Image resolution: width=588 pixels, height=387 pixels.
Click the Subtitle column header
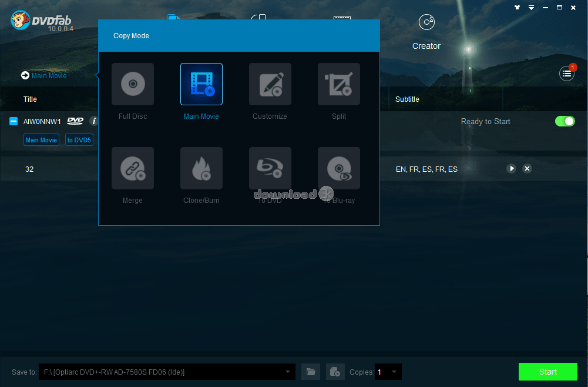click(407, 99)
